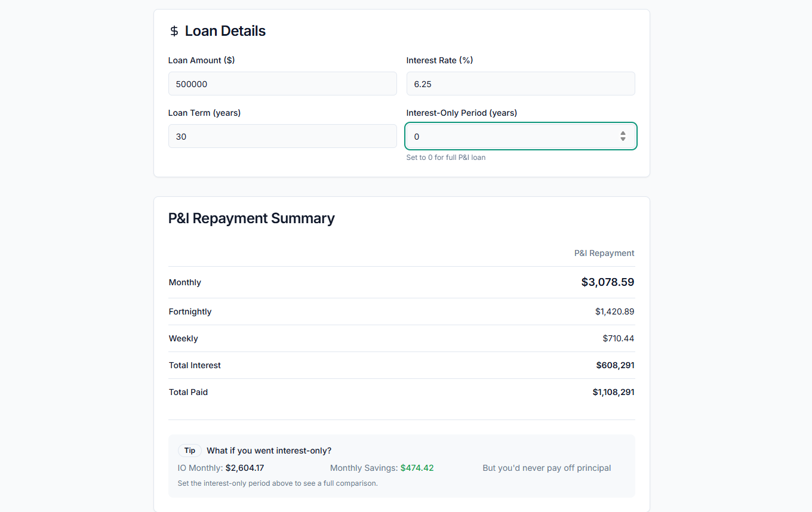Screen dimensions: 812x512
Task: Click the Loan Term input showing 30
Action: tap(282, 136)
